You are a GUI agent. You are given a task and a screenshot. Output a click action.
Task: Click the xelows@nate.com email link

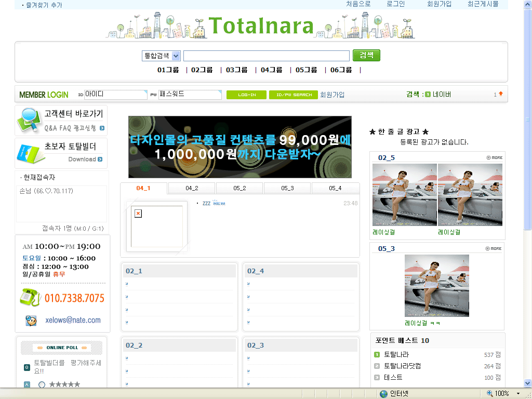tap(73, 320)
